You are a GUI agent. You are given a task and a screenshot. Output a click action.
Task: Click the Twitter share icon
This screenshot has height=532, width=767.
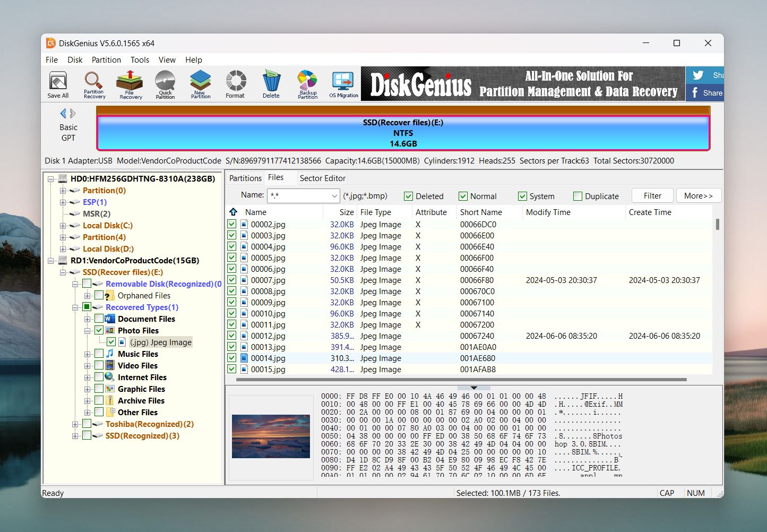tap(698, 75)
